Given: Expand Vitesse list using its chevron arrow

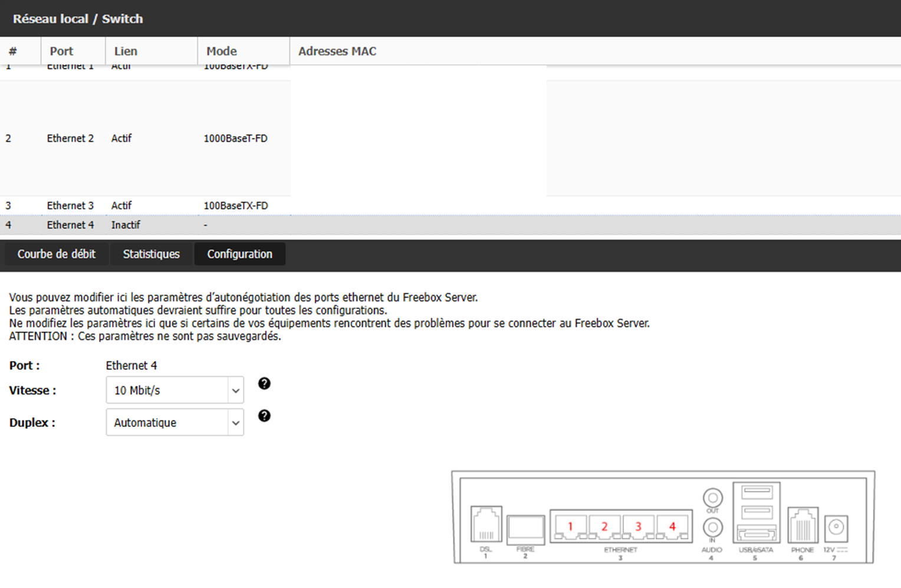Looking at the screenshot, I should tap(236, 390).
